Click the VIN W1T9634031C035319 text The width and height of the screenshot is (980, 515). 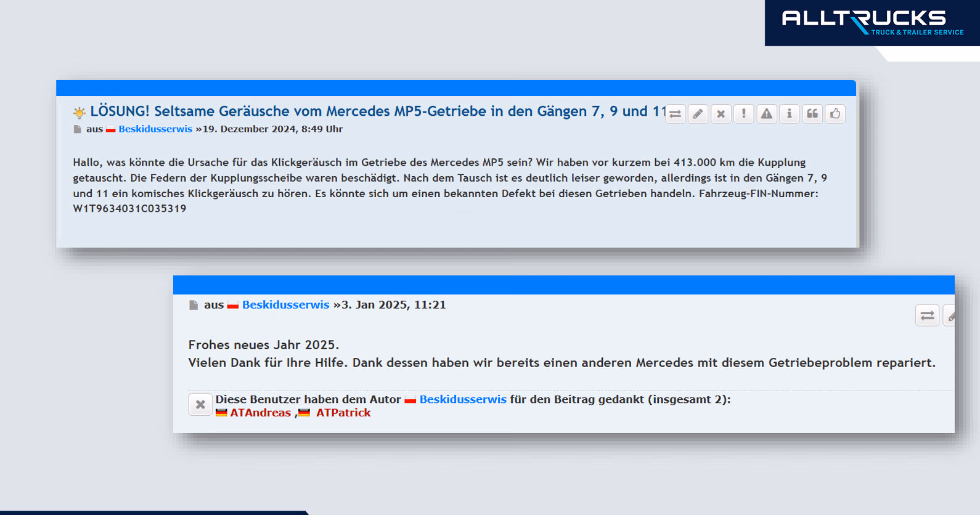click(x=129, y=209)
